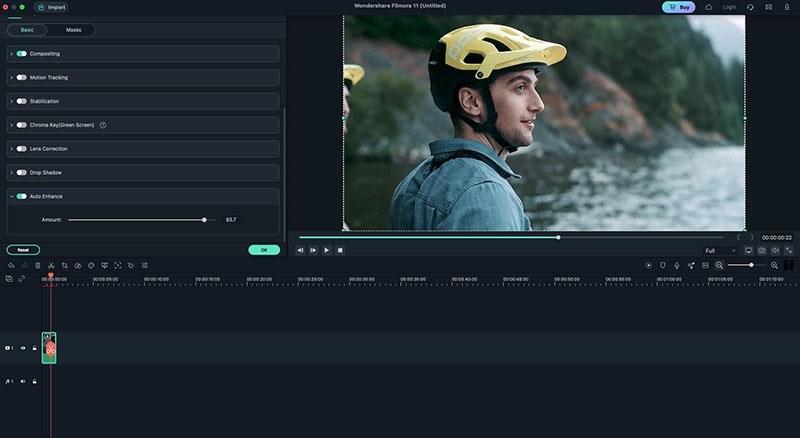Collapse the Auto Enhance section chevron
The width and height of the screenshot is (800, 438).
(x=12, y=196)
